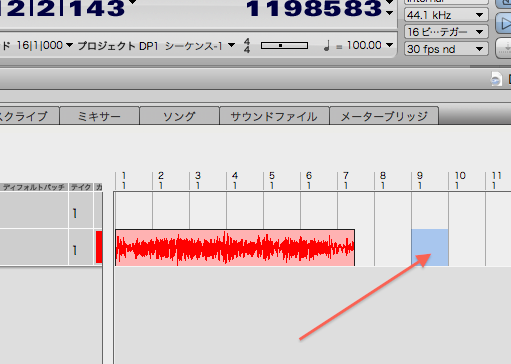The width and height of the screenshot is (511, 364).
Task: Click the blue selected region at measure 9
Action: click(430, 247)
